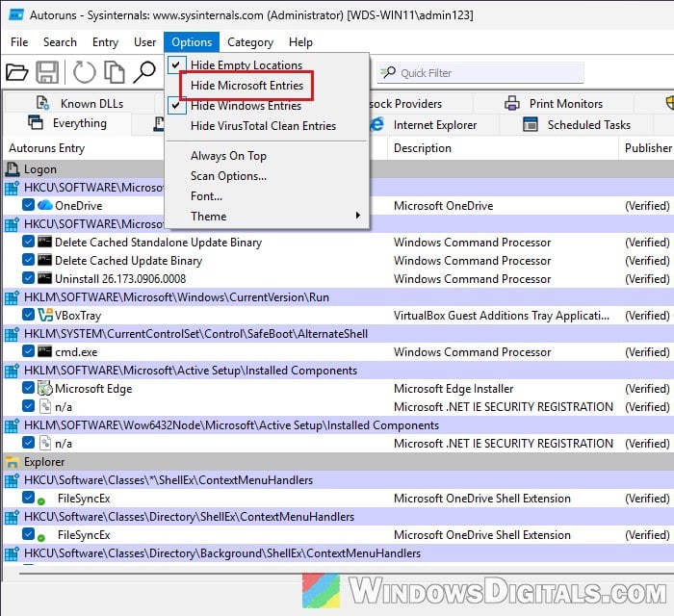674x616 pixels.
Task: Click Quick Filter search icon
Action: pyautogui.click(x=388, y=72)
